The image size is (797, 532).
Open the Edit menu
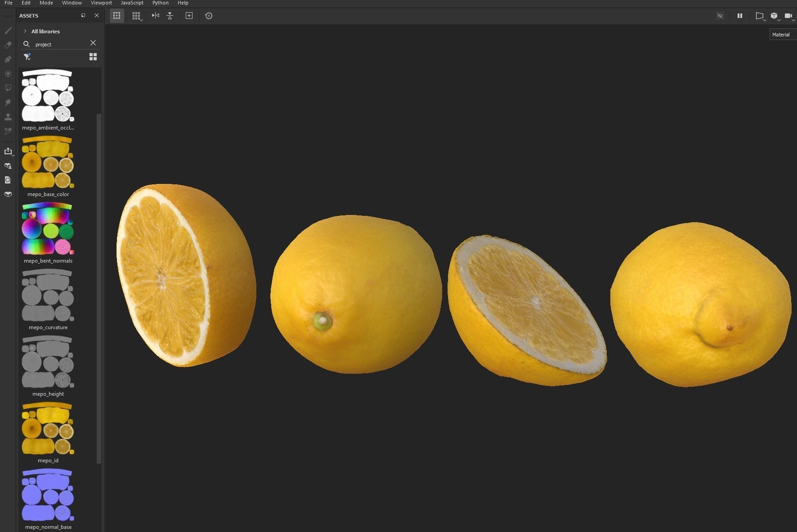click(x=26, y=3)
